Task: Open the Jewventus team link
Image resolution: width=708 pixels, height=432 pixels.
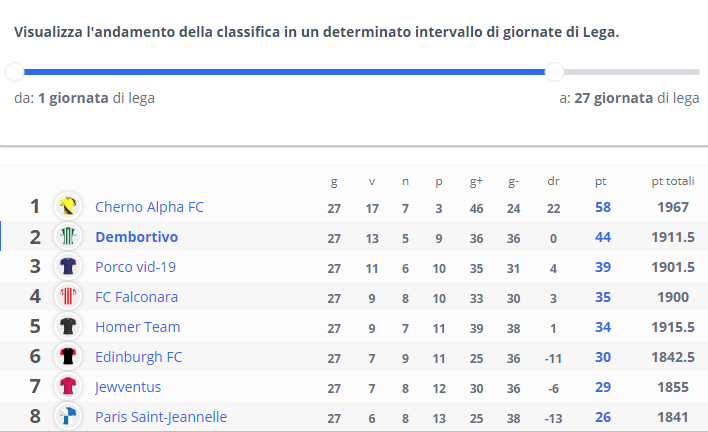Action: pyautogui.click(x=128, y=387)
